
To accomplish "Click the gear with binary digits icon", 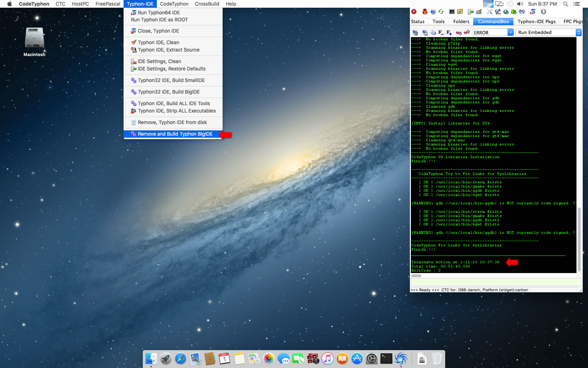I will click(498, 12).
